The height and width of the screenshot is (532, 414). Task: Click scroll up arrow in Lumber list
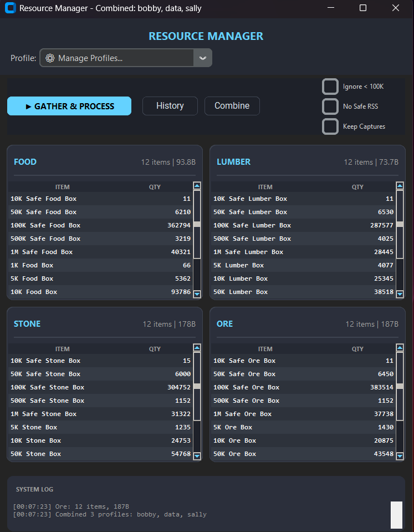[x=400, y=186]
